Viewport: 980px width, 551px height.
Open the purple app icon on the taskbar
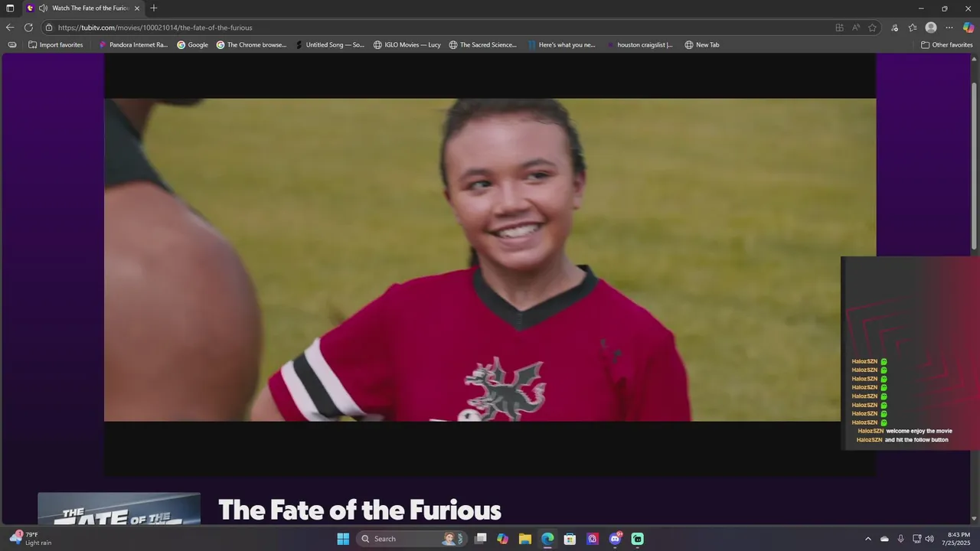[593, 539]
